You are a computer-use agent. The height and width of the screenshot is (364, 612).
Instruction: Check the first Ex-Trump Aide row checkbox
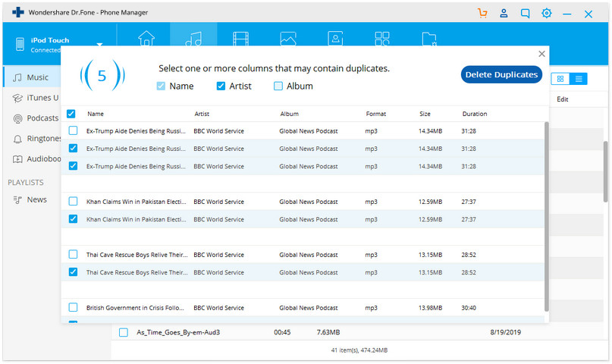73,130
